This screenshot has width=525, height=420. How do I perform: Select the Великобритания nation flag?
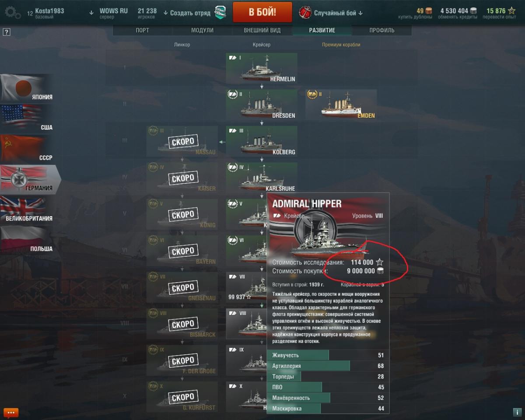[x=27, y=209]
